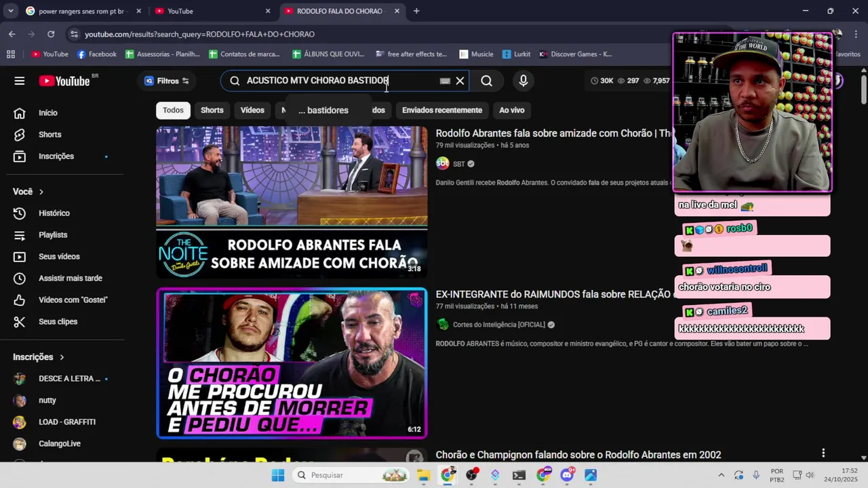Reload the page

pos(51,34)
